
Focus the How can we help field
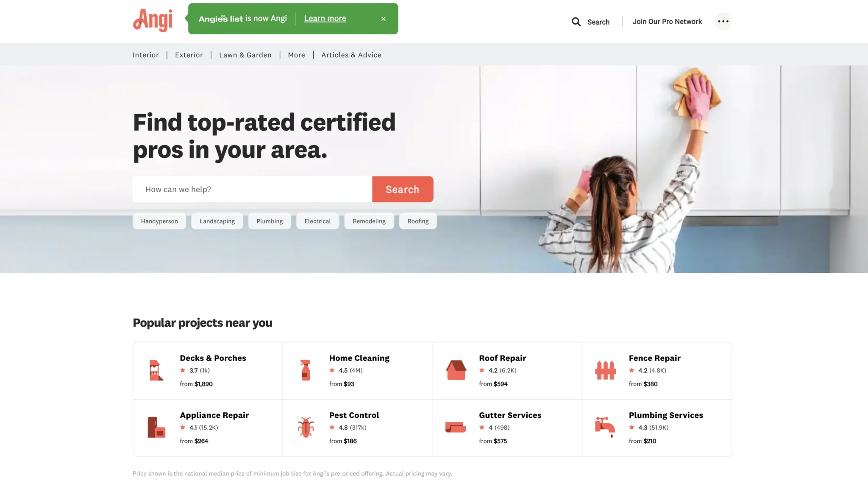point(253,189)
